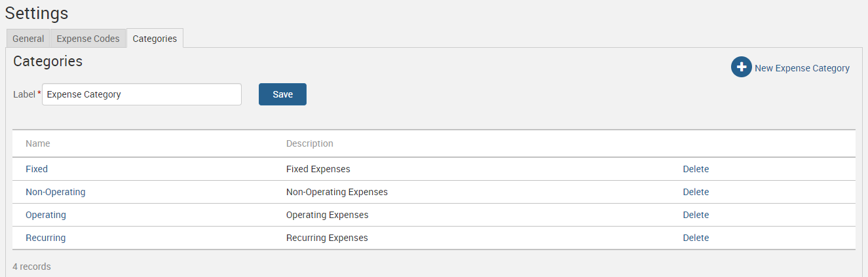Open the Operating category link
The image size is (868, 277).
[x=46, y=215]
